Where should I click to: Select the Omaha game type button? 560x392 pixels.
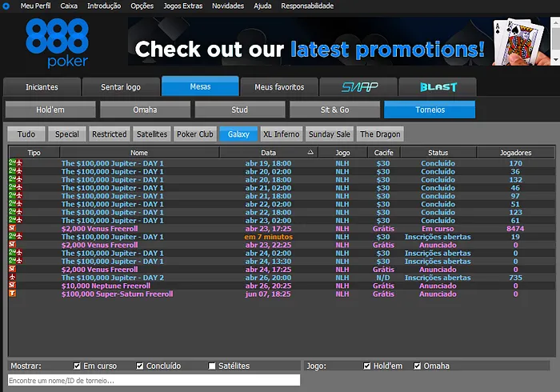coord(145,110)
